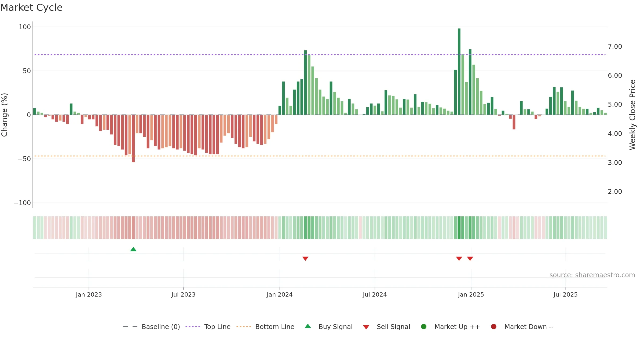The image size is (644, 362).
Task: Click the lowest red bar below -50
Action: coord(133,138)
